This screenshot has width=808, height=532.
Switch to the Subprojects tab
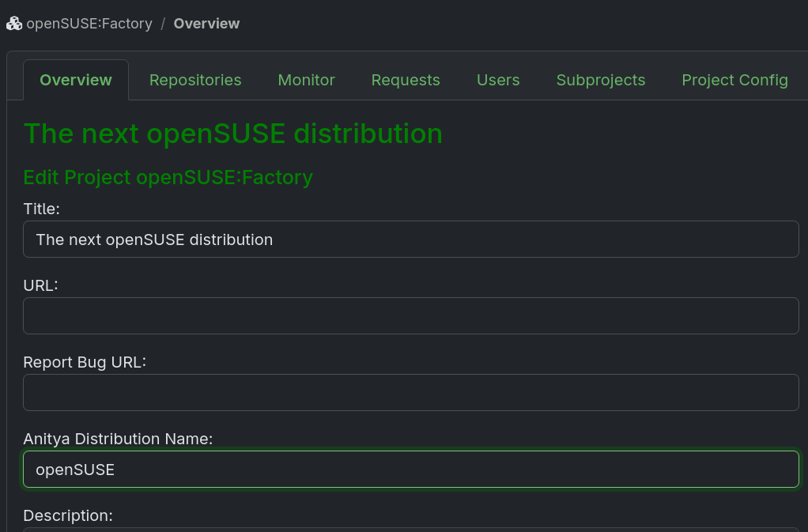(601, 80)
